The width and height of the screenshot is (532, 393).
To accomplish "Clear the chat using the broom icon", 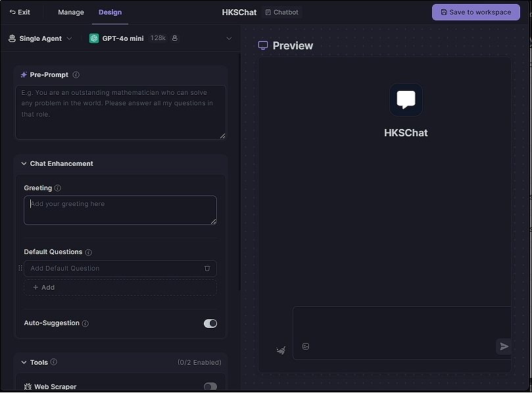I will click(281, 350).
